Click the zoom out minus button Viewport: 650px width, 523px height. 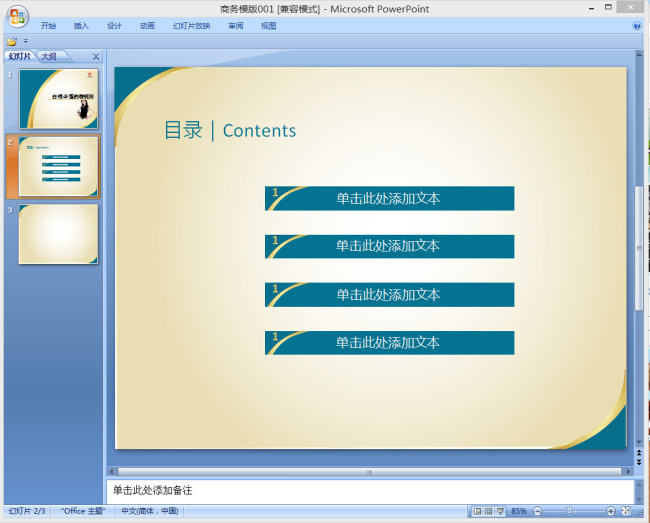click(x=537, y=511)
